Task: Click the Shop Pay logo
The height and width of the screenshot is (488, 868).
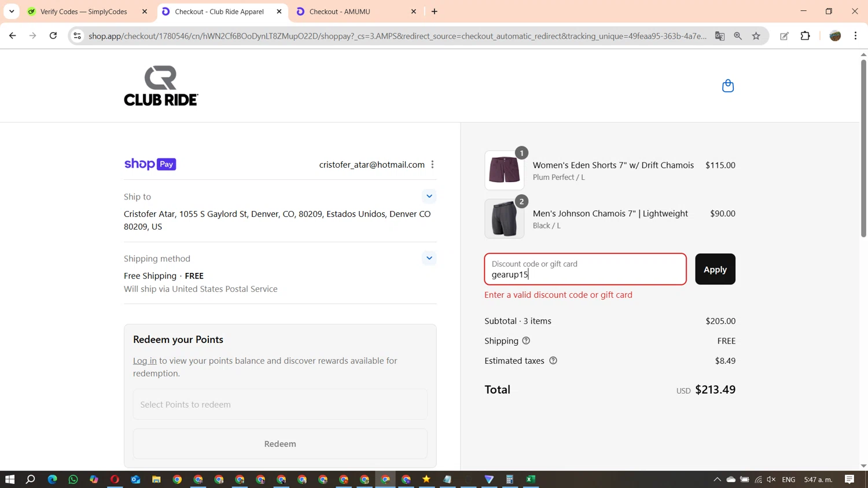Action: tap(150, 164)
